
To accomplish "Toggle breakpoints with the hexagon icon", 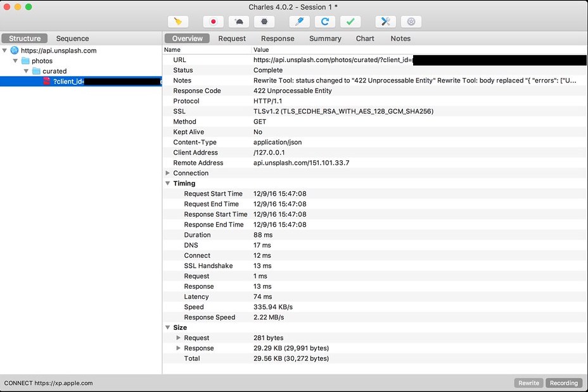I will coord(264,22).
